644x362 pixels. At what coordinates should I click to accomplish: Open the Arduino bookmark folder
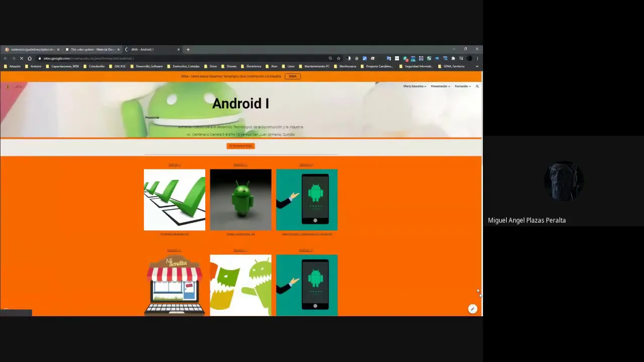click(x=34, y=66)
